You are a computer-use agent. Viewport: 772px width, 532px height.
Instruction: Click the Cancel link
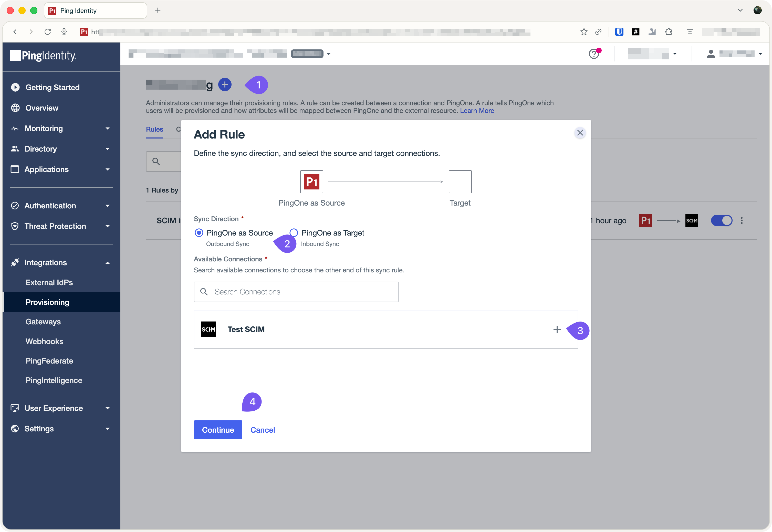point(263,430)
